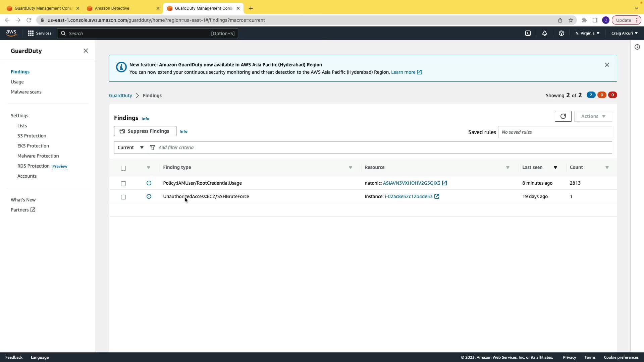Open the N. Virginia region selector

tap(587, 33)
